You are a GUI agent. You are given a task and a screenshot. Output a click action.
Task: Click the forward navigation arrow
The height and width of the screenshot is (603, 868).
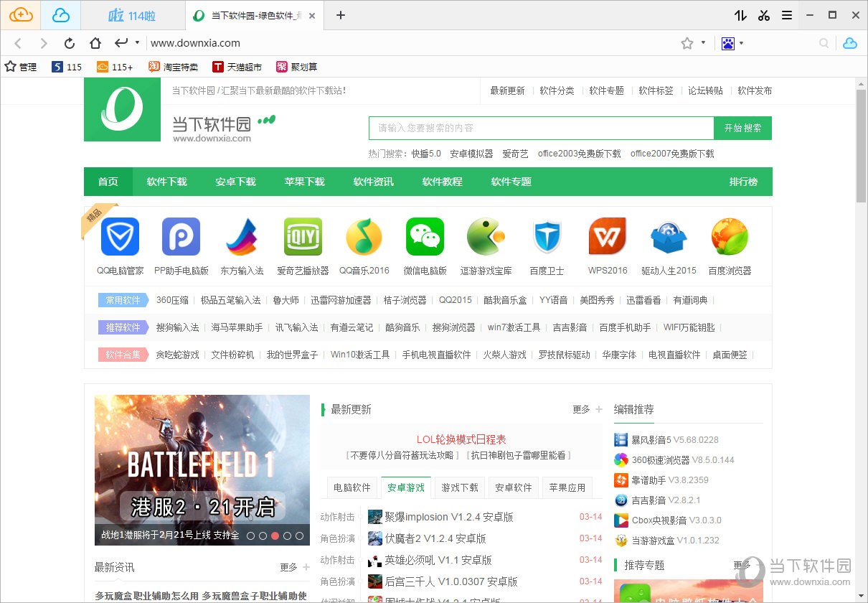[x=44, y=43]
